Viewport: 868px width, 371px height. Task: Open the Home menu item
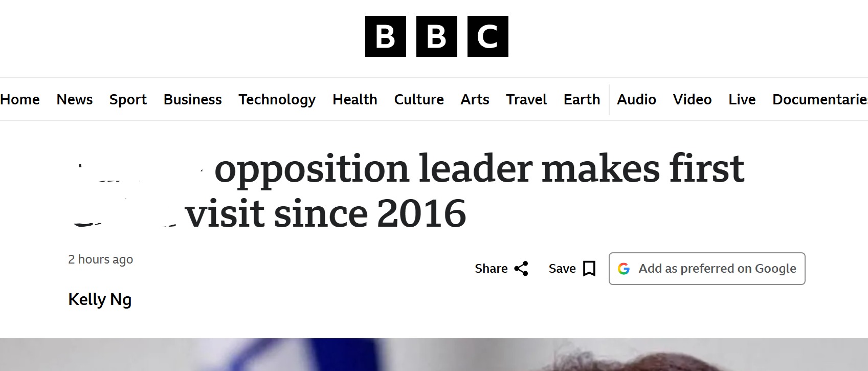point(20,99)
